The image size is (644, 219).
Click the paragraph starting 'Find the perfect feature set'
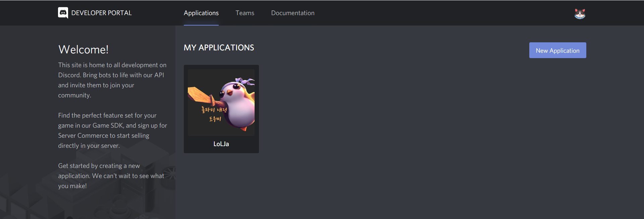click(x=112, y=131)
